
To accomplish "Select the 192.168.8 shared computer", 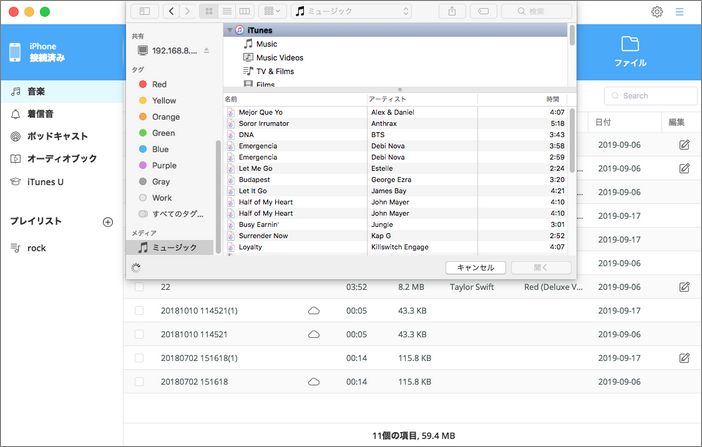I will pos(174,51).
